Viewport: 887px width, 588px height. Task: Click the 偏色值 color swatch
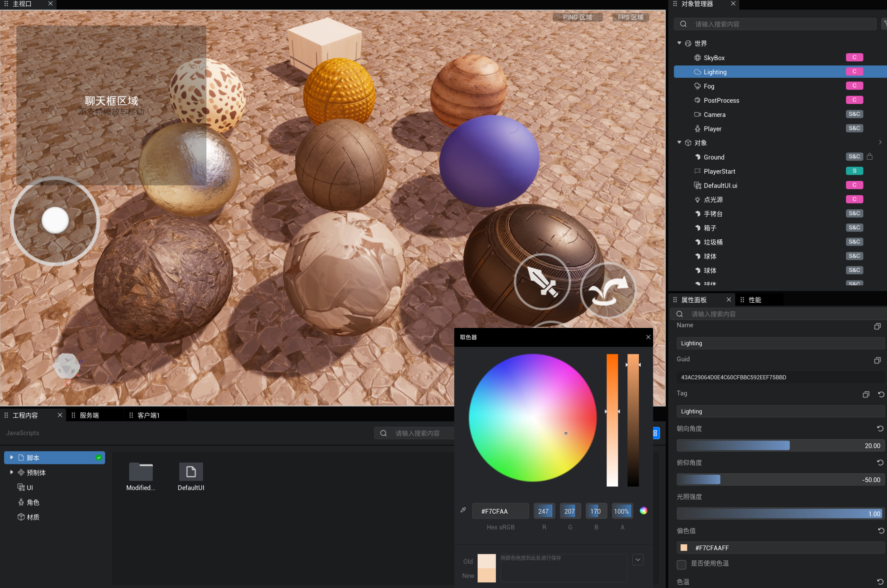click(x=684, y=547)
